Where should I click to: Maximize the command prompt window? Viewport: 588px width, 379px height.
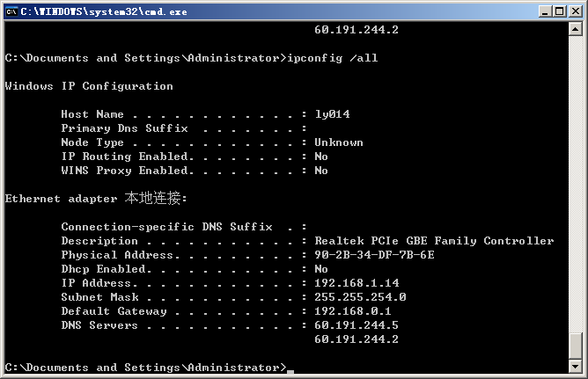558,11
